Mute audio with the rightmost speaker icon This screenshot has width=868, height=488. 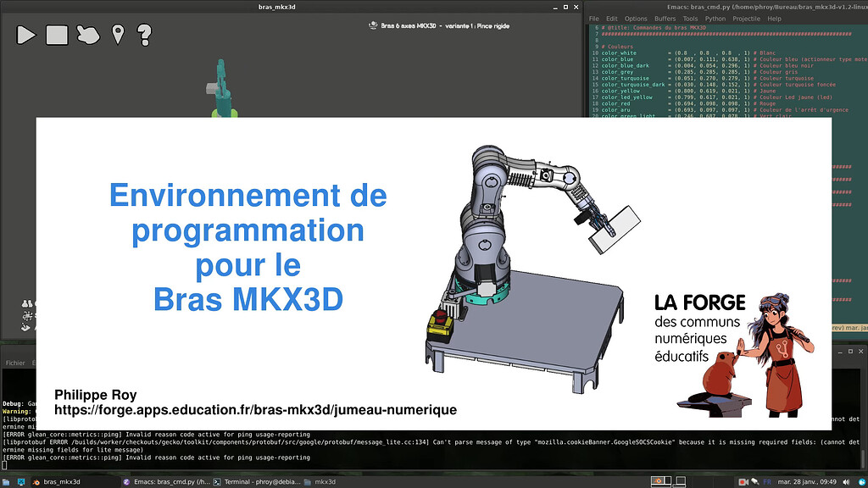(846, 480)
